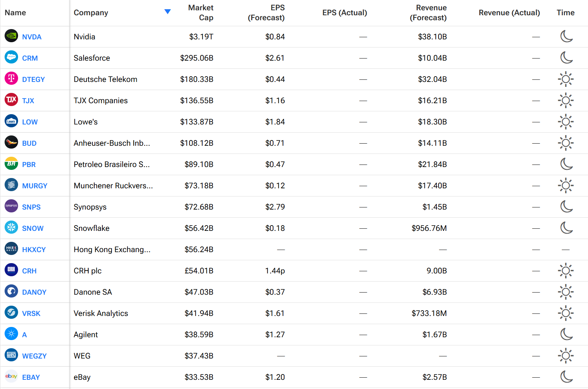Click the Anheuser-Busch BUD logo icon
This screenshot has height=389, width=588.
pyautogui.click(x=11, y=142)
